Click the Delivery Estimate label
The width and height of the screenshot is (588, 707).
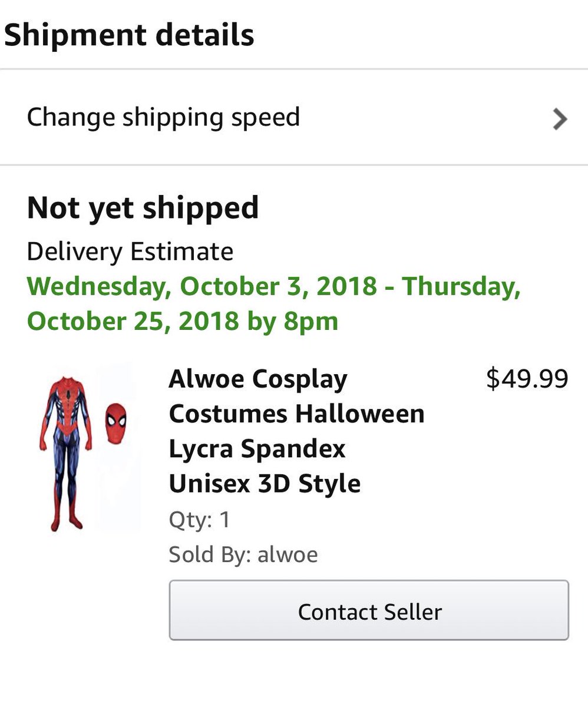tap(130, 252)
